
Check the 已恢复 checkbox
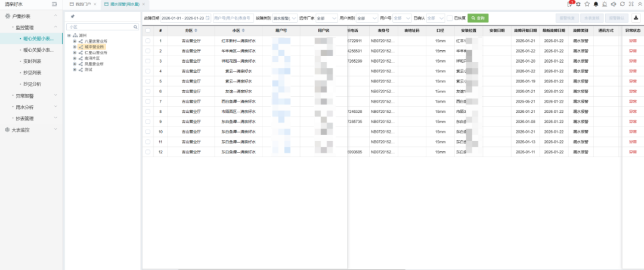[x=450, y=19]
